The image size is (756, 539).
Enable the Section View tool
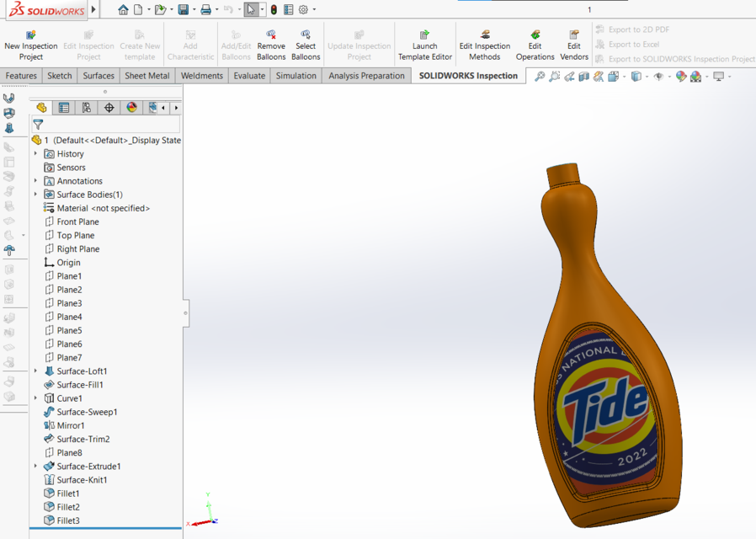584,76
